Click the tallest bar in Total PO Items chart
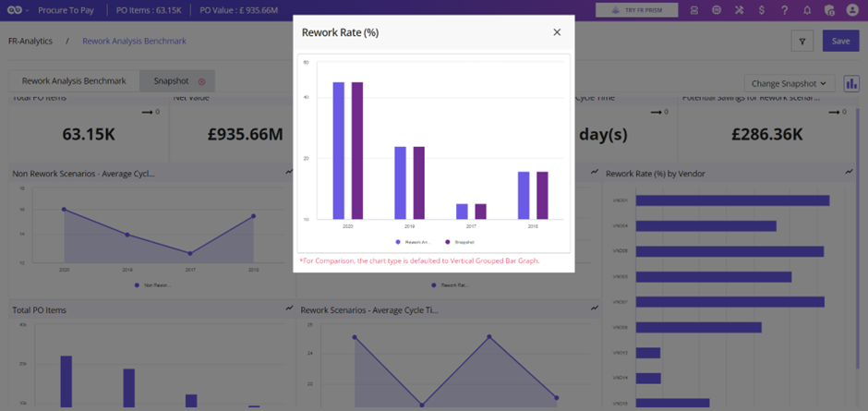 click(x=66, y=381)
